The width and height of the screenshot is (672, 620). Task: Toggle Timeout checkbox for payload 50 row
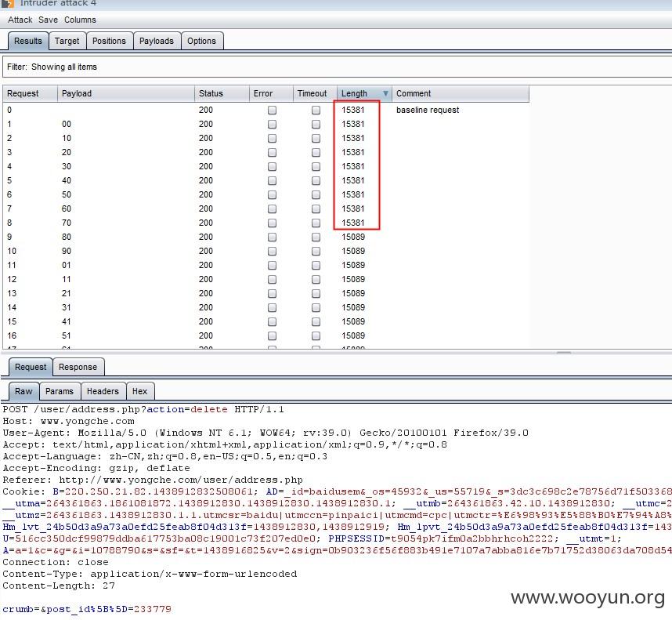(x=316, y=194)
